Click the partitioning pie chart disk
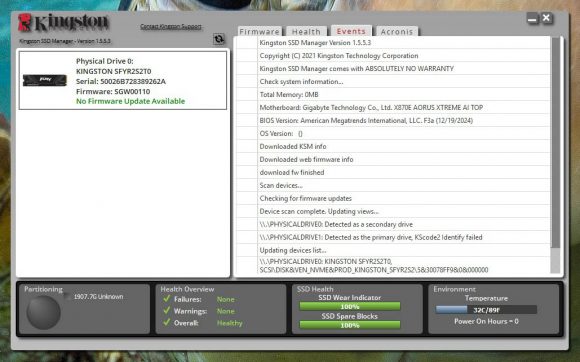This screenshot has height=362, width=580. [43, 312]
